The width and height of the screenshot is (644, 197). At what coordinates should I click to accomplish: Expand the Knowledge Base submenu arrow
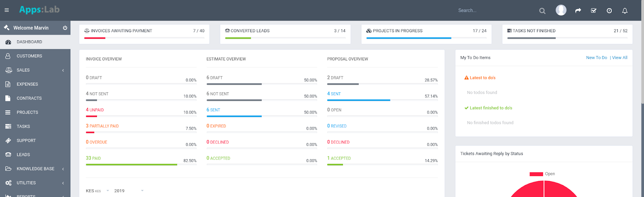point(63,169)
